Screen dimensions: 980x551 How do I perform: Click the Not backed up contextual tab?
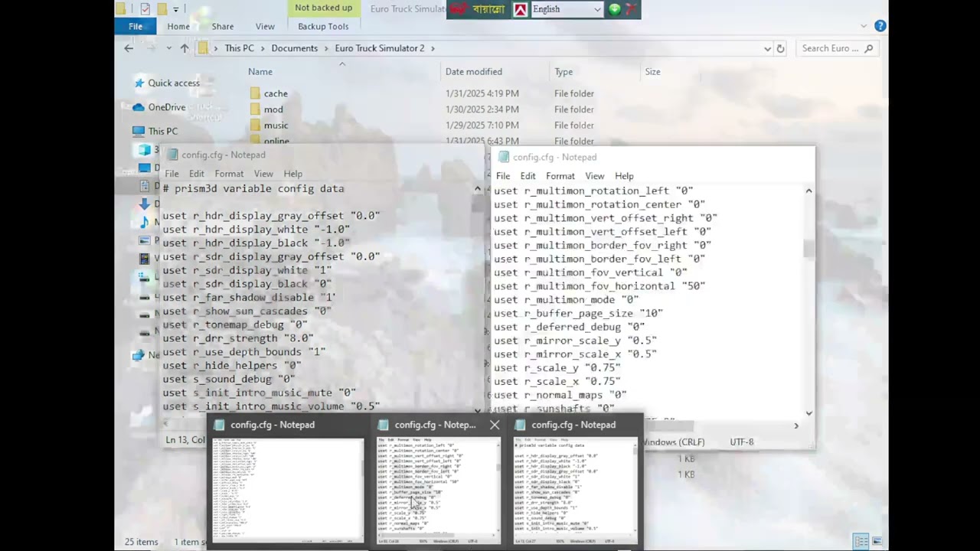click(323, 8)
